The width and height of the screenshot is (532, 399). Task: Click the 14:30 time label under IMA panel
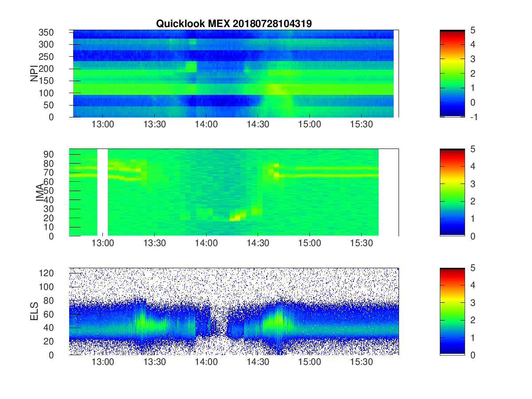click(258, 243)
